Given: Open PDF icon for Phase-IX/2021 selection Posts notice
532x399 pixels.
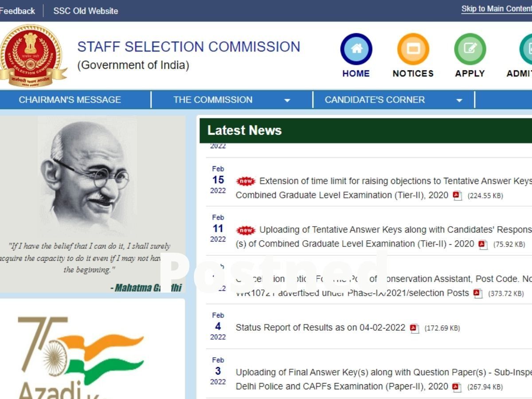Looking at the screenshot, I should [477, 293].
